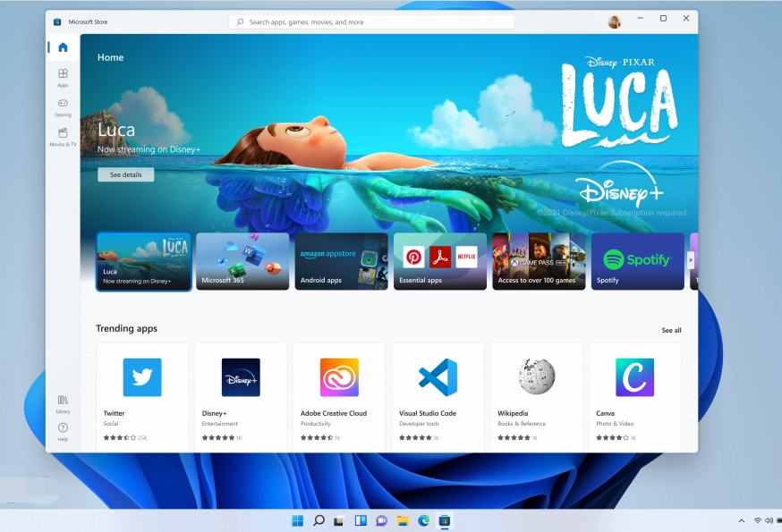Click See details for Luca
Viewport: 782px width, 532px height.
click(x=125, y=174)
